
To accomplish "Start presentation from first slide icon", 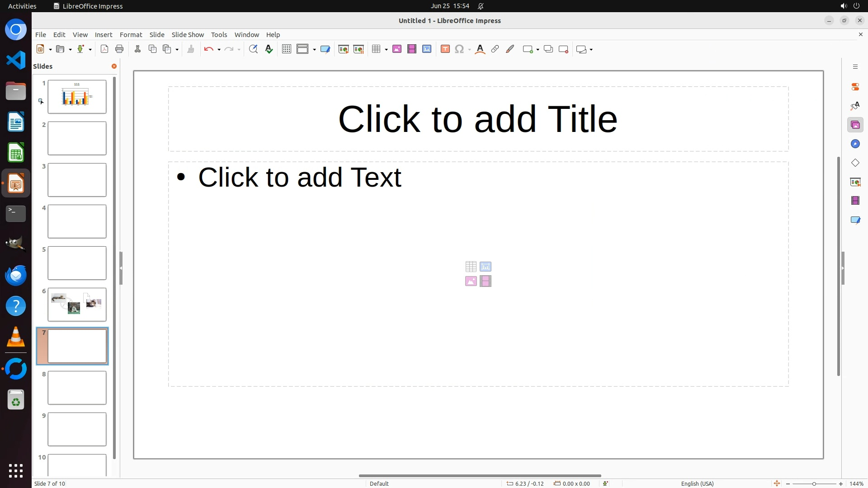I will [x=343, y=49].
